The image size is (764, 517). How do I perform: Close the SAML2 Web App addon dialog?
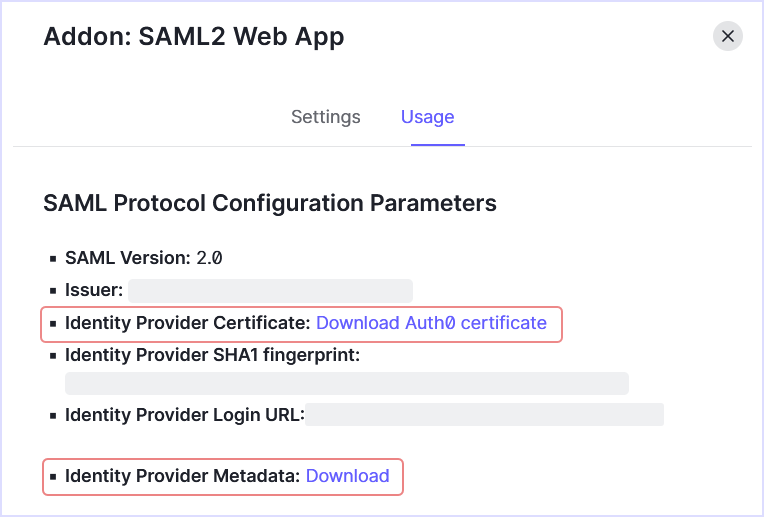(727, 37)
